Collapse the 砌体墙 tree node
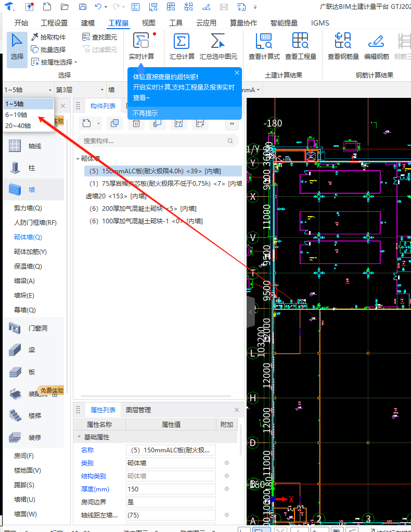 point(78,158)
